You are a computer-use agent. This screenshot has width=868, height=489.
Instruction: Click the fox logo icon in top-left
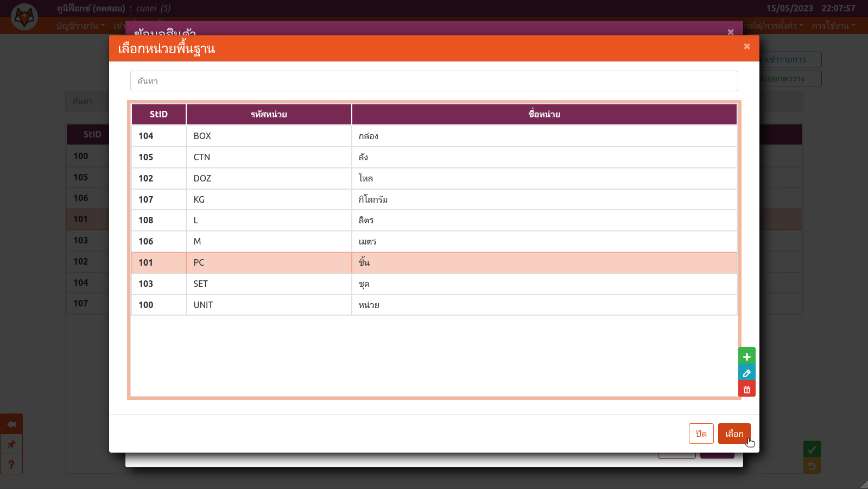24,17
